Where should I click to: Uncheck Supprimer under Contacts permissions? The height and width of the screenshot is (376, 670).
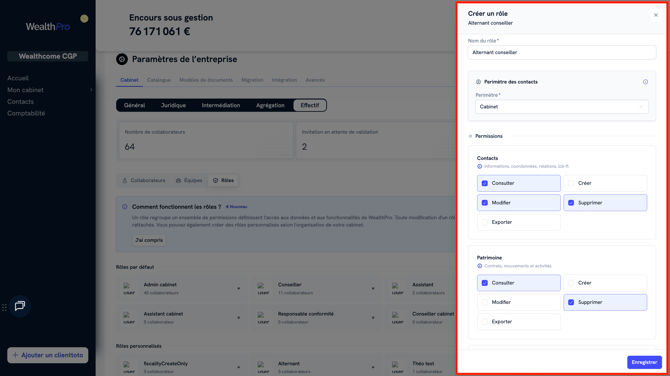(571, 203)
